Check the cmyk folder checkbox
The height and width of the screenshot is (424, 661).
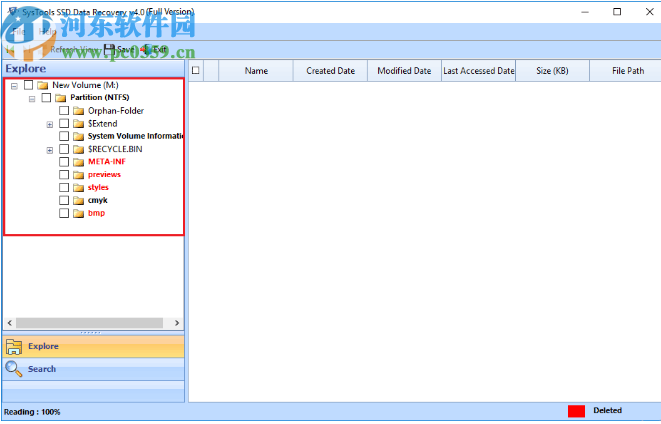click(64, 200)
